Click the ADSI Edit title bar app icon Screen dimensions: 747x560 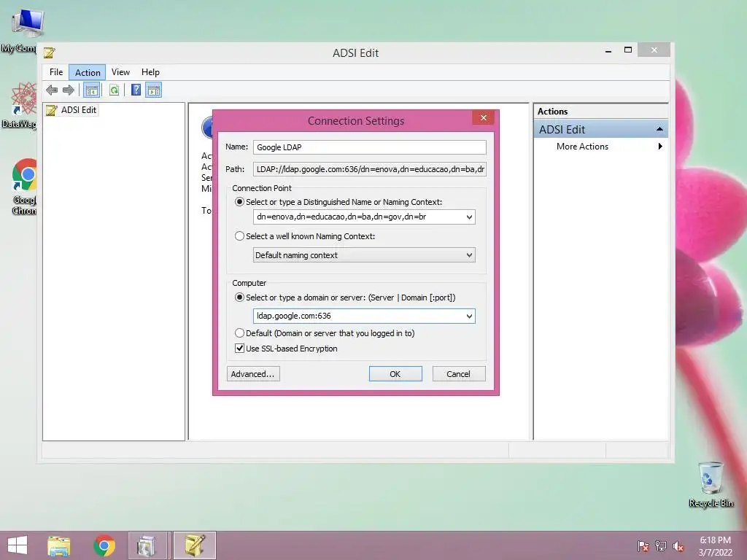[x=50, y=52]
